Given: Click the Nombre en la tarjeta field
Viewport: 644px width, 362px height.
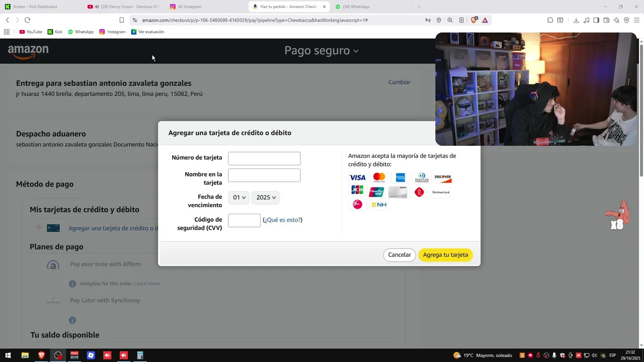Looking at the screenshot, I should click(x=264, y=175).
